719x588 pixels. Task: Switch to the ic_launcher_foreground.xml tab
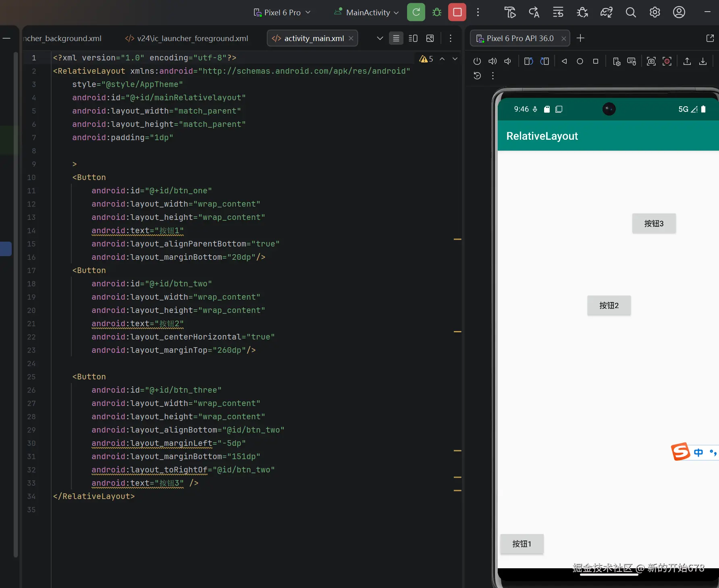(x=187, y=38)
